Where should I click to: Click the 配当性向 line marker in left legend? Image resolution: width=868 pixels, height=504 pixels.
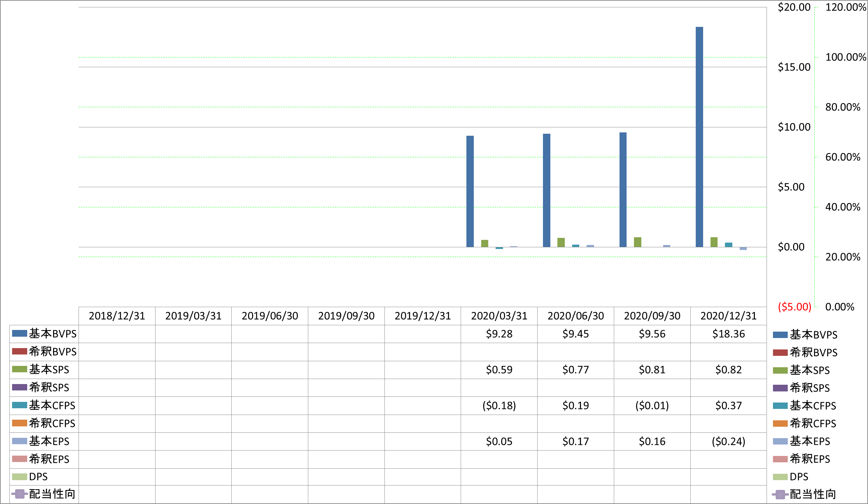pos(19,494)
